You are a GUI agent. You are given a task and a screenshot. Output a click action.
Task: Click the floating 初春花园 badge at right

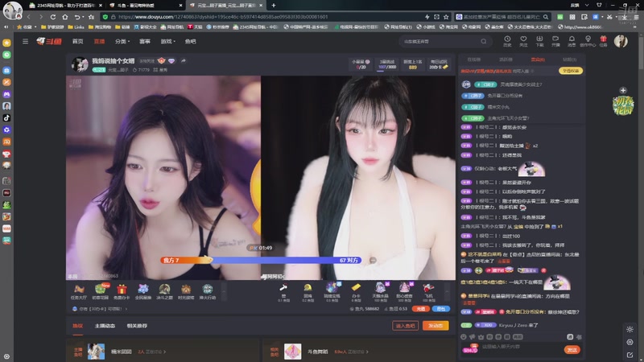[623, 106]
